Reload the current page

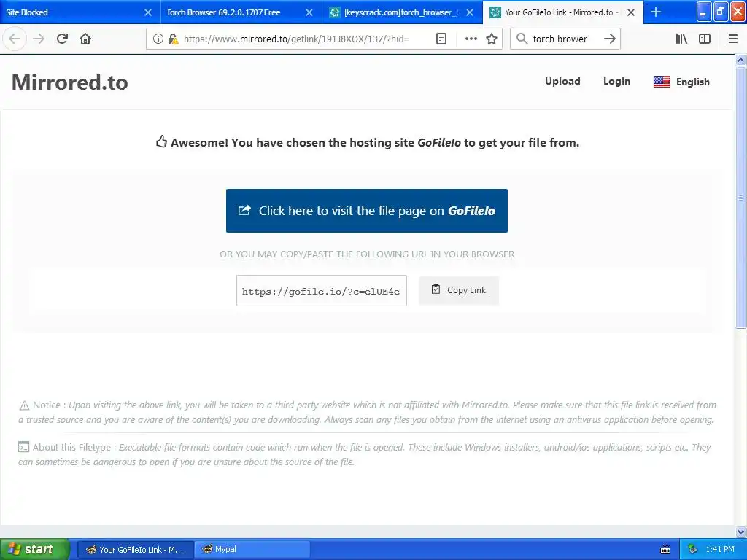[62, 39]
